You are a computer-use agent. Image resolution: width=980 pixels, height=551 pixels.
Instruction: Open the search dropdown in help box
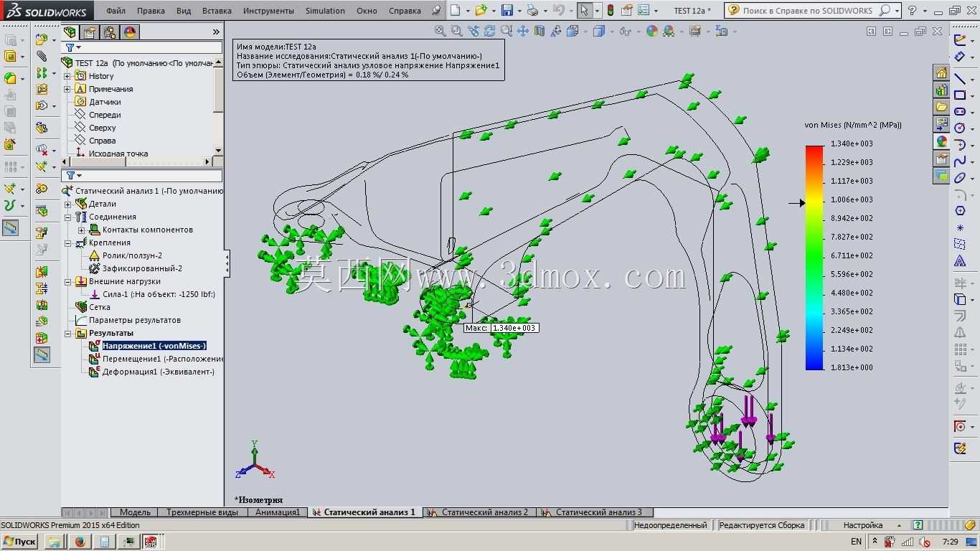coord(897,11)
